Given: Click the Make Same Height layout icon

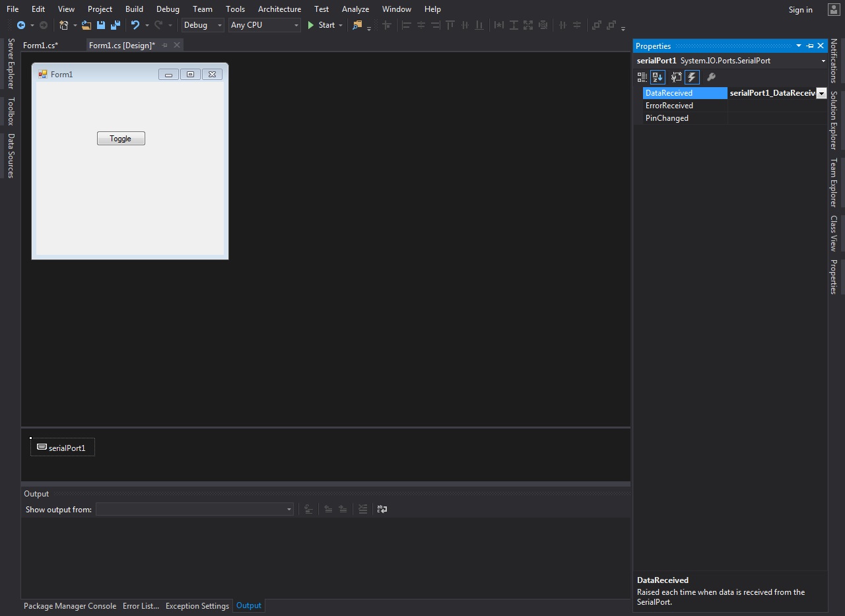Looking at the screenshot, I should [514, 25].
